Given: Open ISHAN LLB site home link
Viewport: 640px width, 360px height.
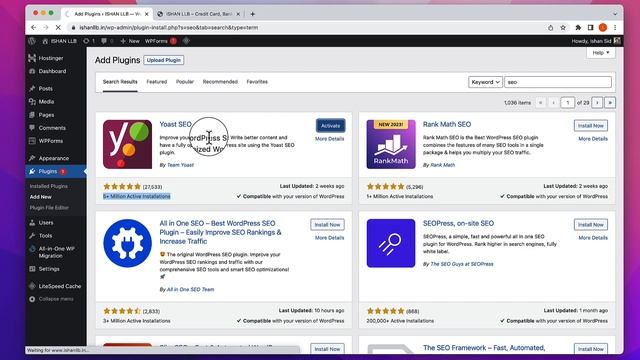Looking at the screenshot, I should pyautogui.click(x=60, y=41).
